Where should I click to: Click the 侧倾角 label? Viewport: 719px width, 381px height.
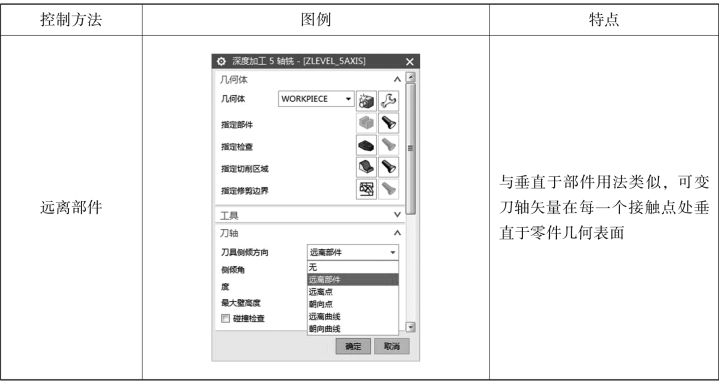pyautogui.click(x=233, y=270)
